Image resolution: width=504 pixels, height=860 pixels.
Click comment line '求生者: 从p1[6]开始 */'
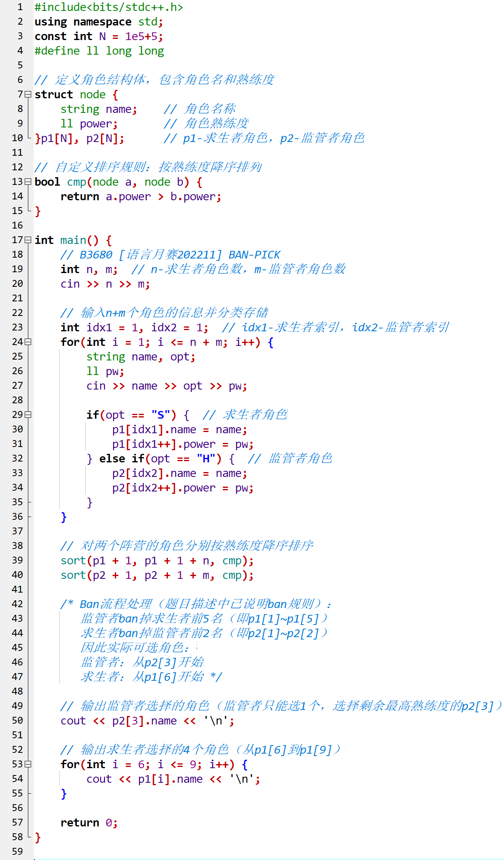[x=151, y=677]
